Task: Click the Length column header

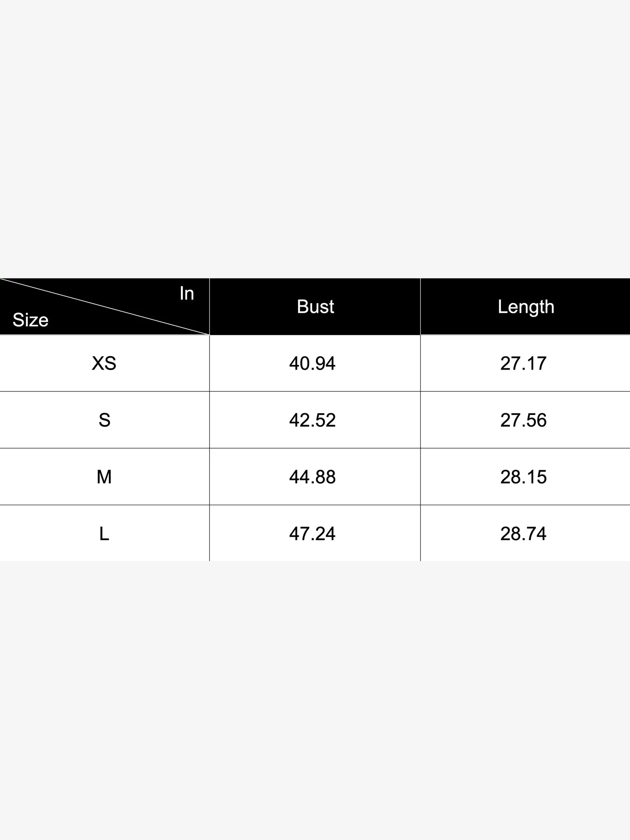Action: [x=526, y=307]
